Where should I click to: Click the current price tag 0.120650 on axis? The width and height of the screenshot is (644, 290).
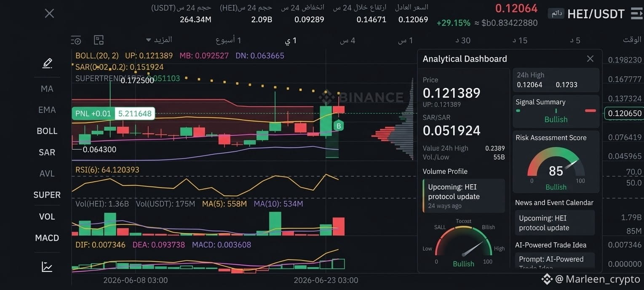[624, 113]
